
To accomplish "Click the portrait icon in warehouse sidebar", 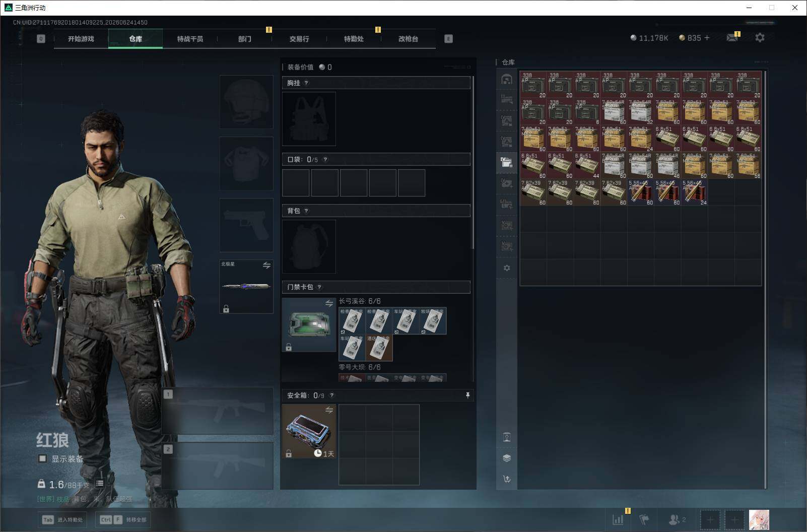I will [507, 437].
